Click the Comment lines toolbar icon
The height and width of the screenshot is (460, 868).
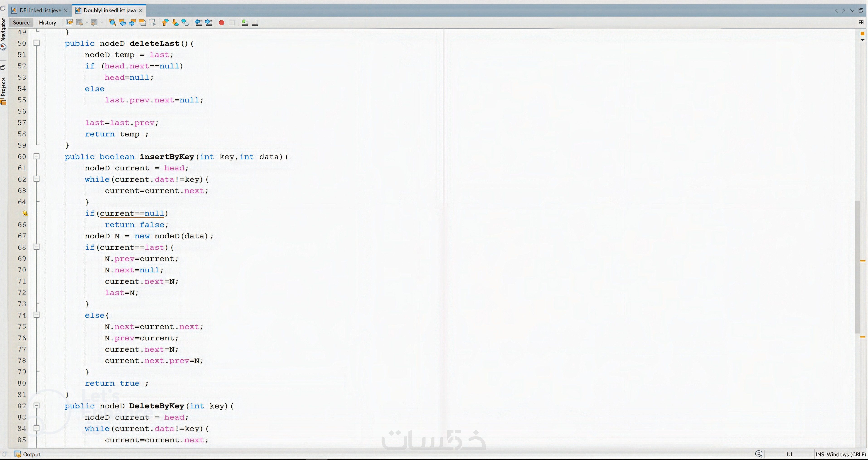coord(245,23)
